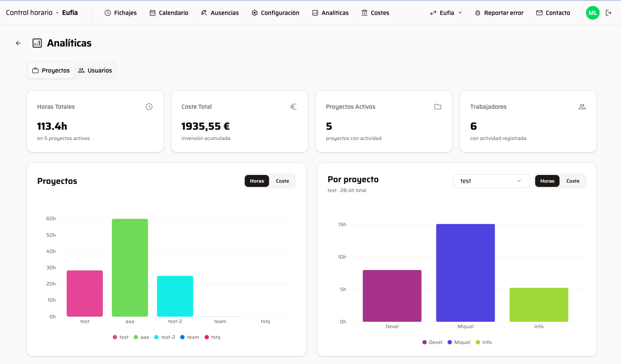Switch the Proyectos chart to Coste view
621x364 pixels.
pyautogui.click(x=282, y=181)
